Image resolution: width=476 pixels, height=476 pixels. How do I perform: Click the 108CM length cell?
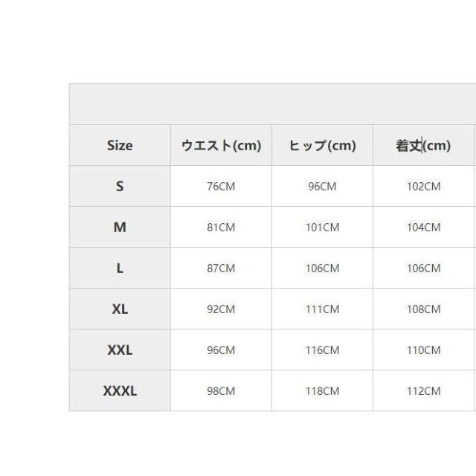[423, 309]
